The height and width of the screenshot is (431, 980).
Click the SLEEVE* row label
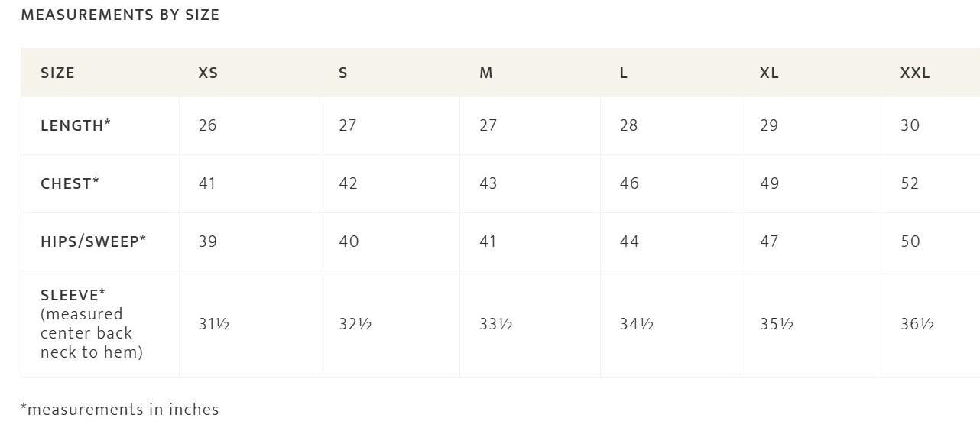73,295
